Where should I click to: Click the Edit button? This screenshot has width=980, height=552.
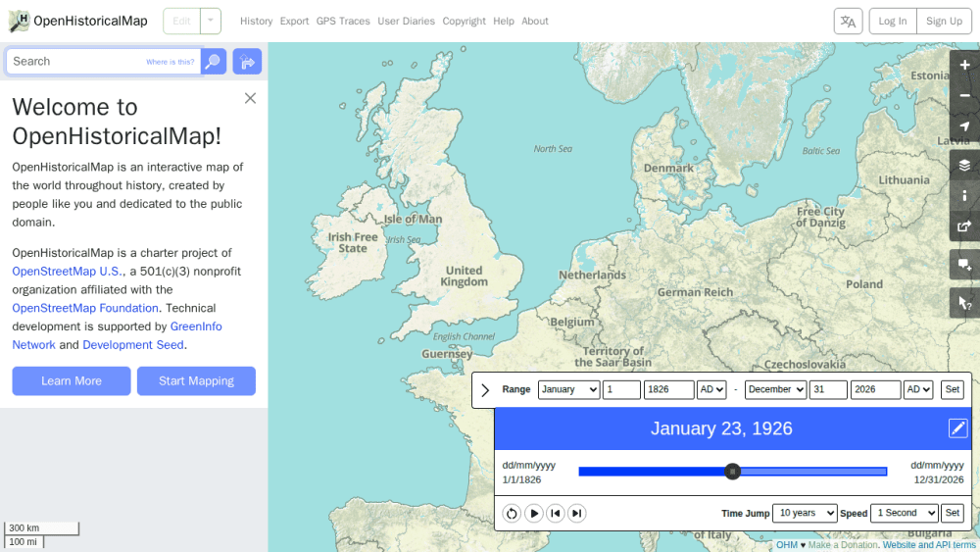click(182, 22)
